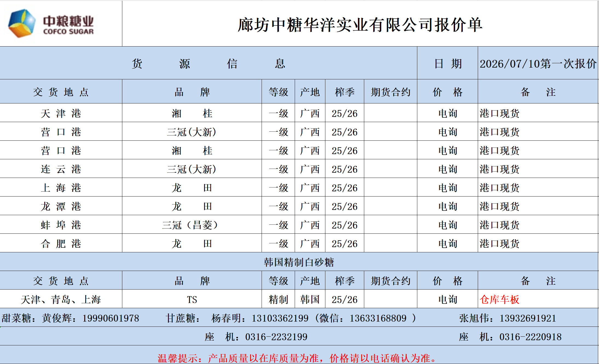The width and height of the screenshot is (599, 364).
Task: Click the 货源信息 header cell
Action: tap(209, 63)
